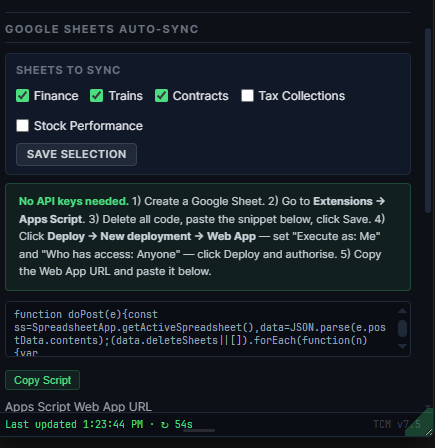Screen dimensions: 435x448
Task: Click the refresh countdown icon in status bar
Action: 164,425
